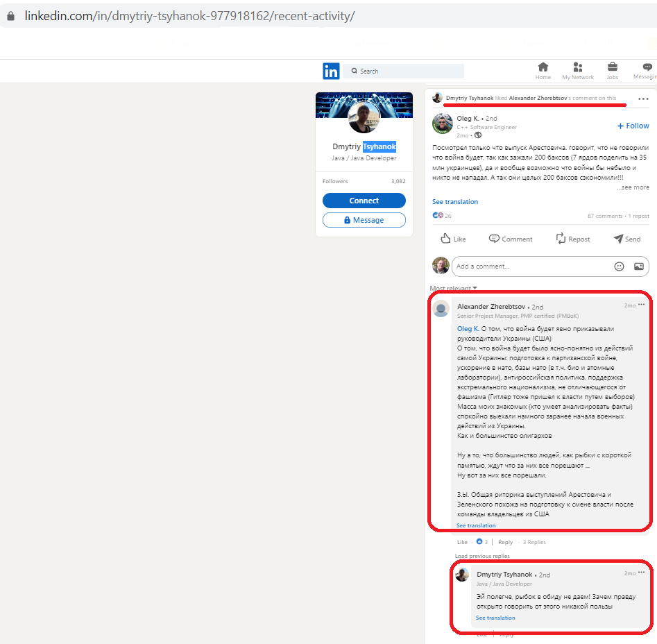Click Oleg K. mention in Alexander's comment
Image resolution: width=657 pixels, height=644 pixels.
(x=468, y=329)
